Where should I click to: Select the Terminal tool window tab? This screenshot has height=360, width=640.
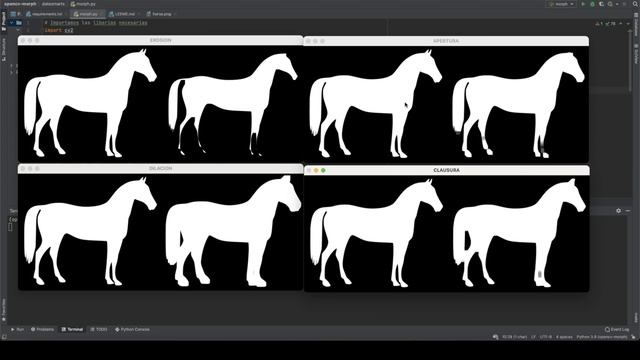(x=72, y=329)
